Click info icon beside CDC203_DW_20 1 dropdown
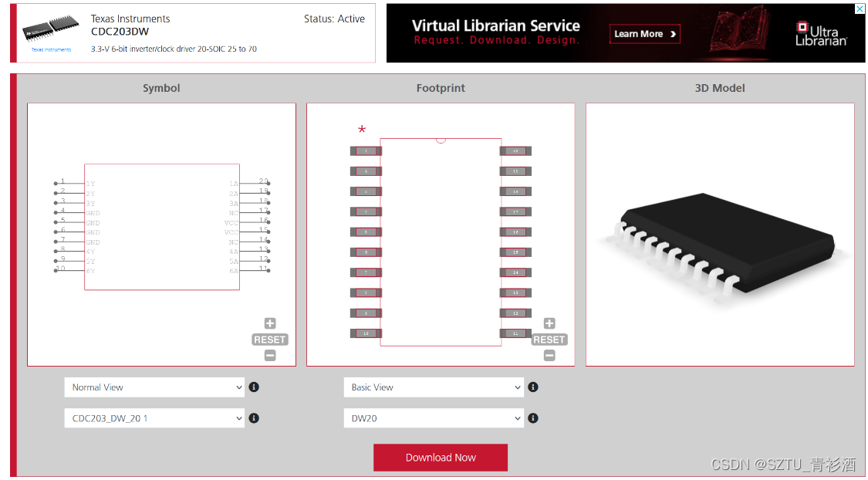 [254, 418]
